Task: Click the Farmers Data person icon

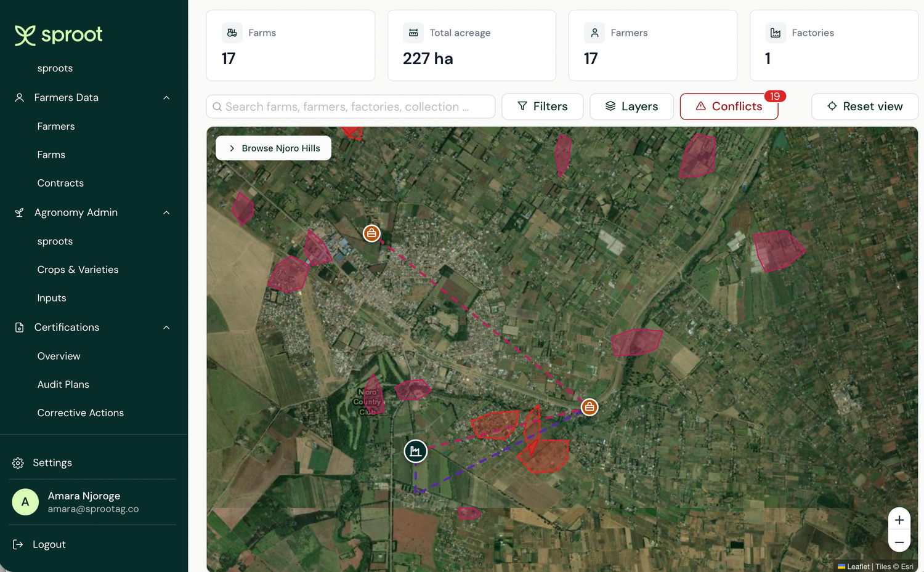Action: [20, 97]
